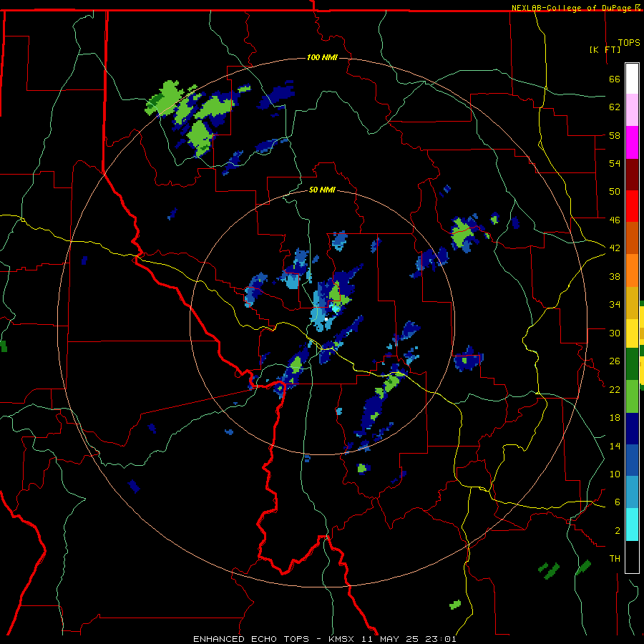The image size is (644, 644).
Task: Click the white radar site dot at center
Action: pos(326,318)
